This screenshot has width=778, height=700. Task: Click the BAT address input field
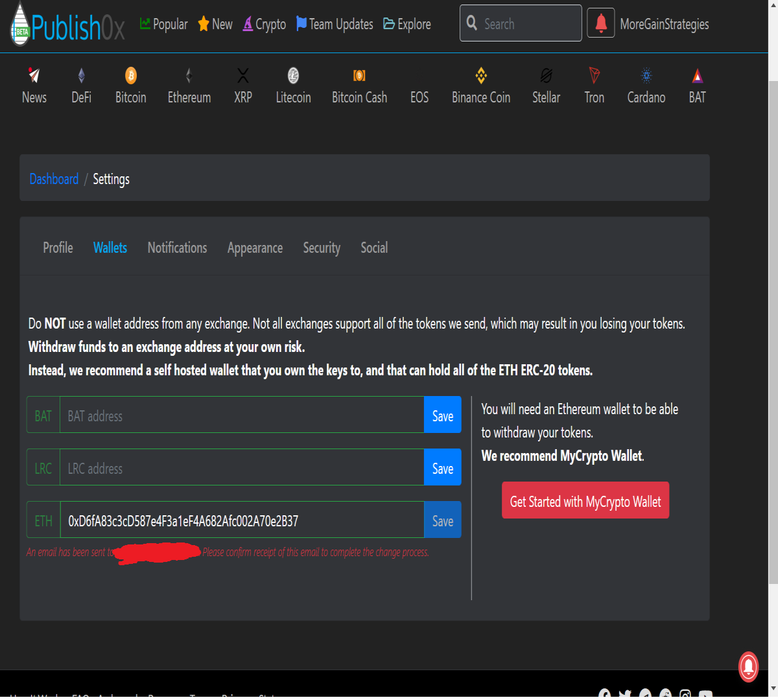click(x=242, y=415)
